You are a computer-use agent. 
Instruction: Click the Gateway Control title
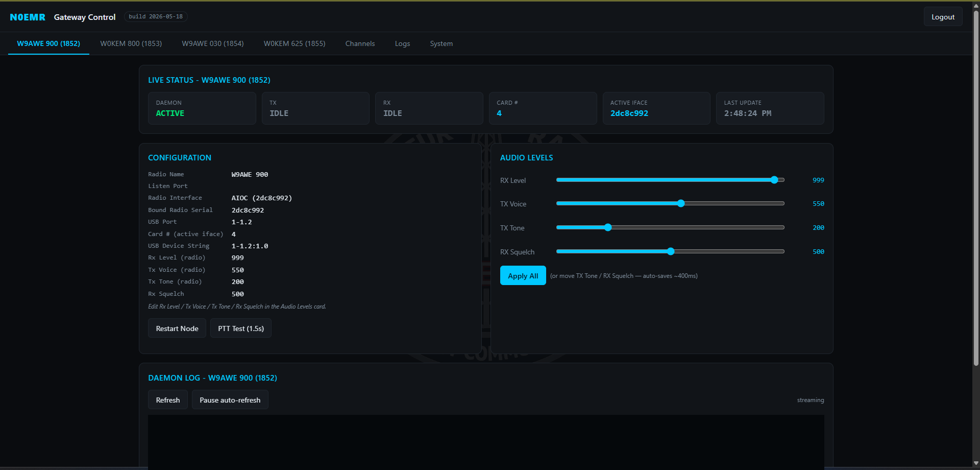85,17
